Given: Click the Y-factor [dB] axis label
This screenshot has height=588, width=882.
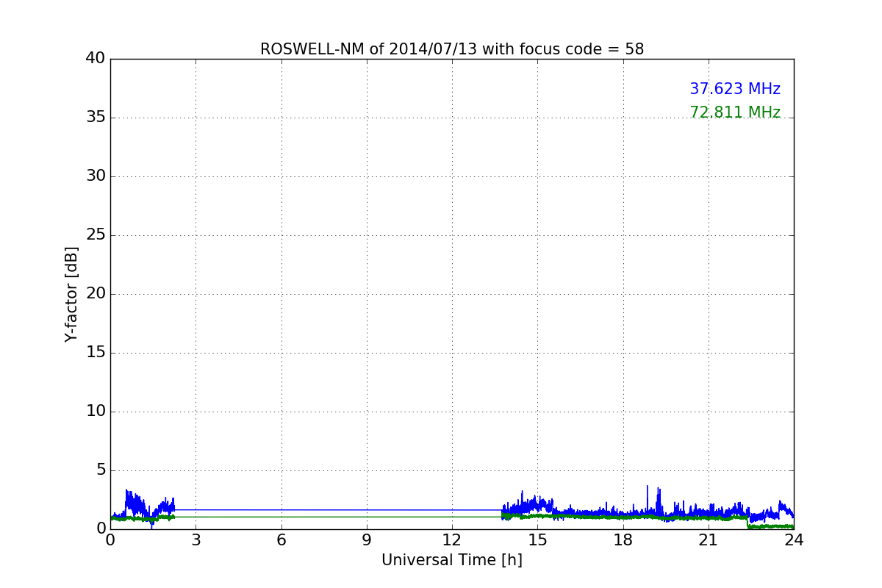Looking at the screenshot, I should tap(71, 294).
